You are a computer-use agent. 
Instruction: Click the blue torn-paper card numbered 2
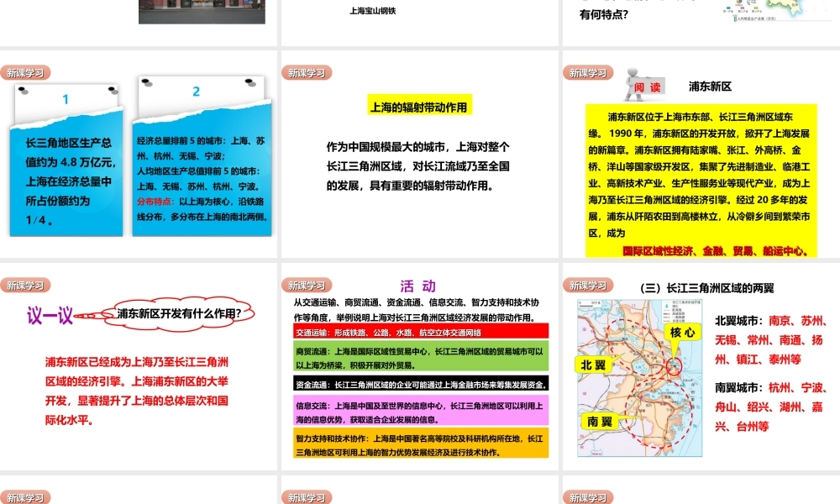coord(202,156)
